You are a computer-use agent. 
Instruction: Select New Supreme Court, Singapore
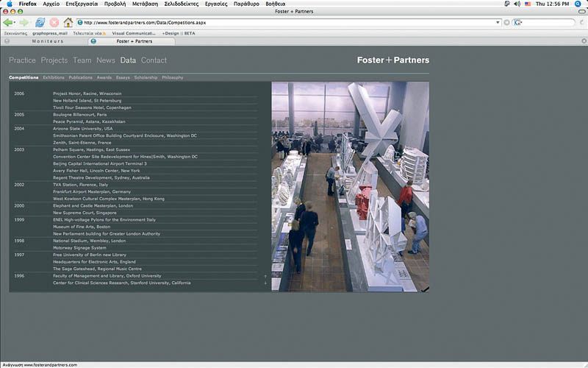tap(85, 213)
